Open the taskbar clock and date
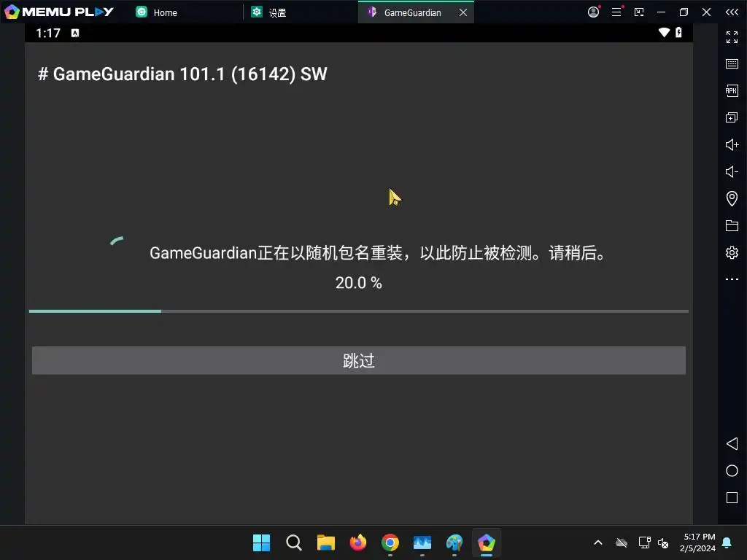Viewport: 747px width, 560px height. pos(700,542)
